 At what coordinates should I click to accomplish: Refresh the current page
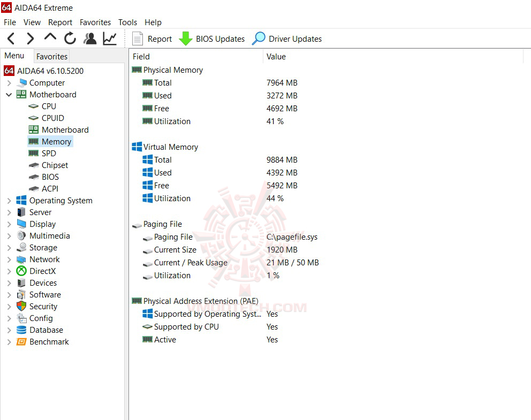70,39
